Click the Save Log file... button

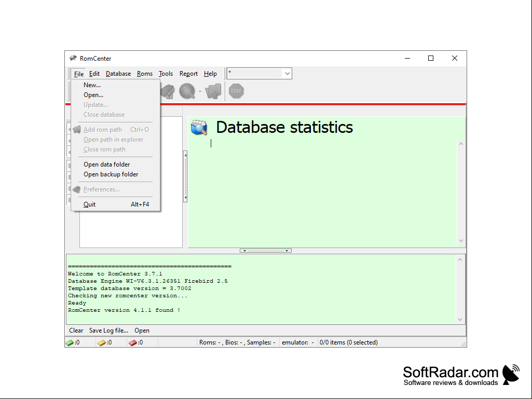coord(108,331)
